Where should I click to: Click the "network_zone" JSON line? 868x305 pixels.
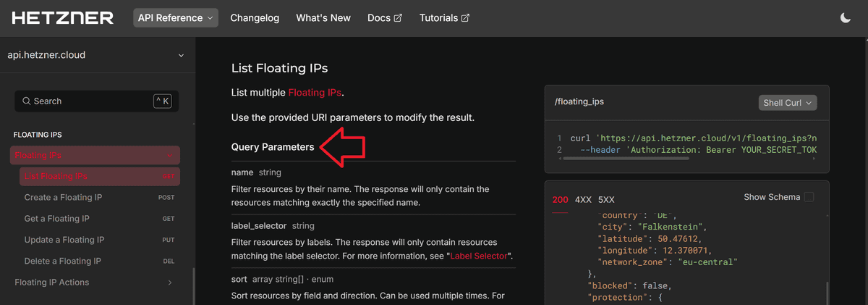pyautogui.click(x=667, y=262)
